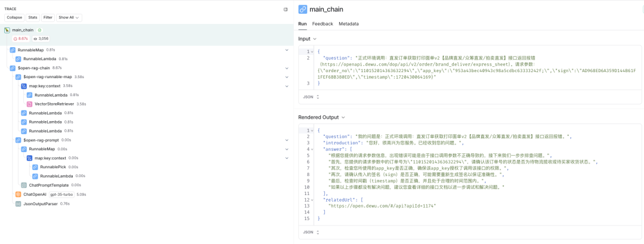
Task: Click the 3,056 token count badge
Action: point(41,38)
